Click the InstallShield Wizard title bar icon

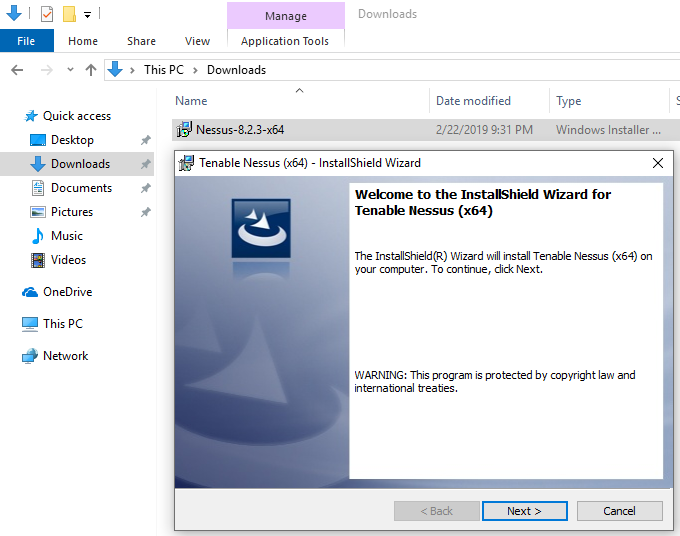pyautogui.click(x=186, y=163)
